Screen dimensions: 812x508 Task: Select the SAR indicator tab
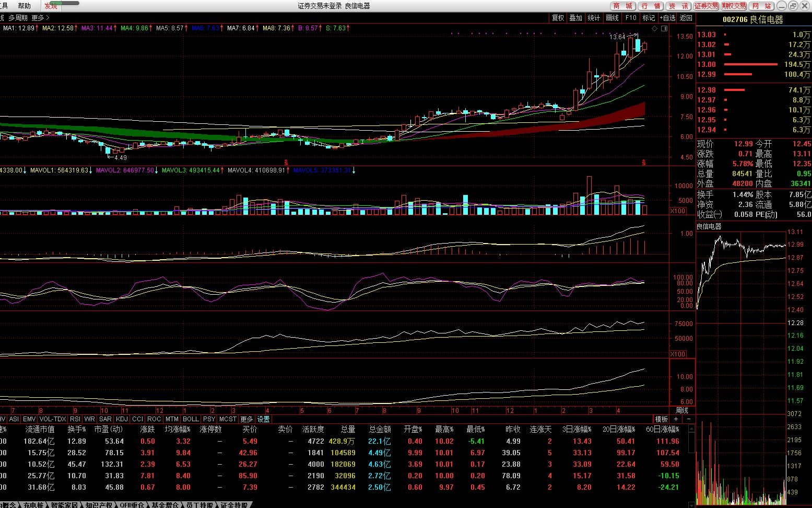point(105,419)
